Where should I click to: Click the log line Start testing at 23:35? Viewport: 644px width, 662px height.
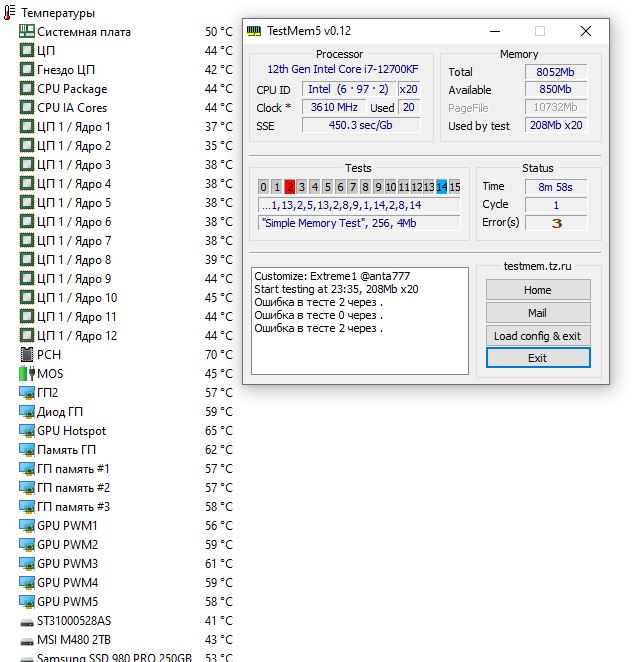coord(336,289)
